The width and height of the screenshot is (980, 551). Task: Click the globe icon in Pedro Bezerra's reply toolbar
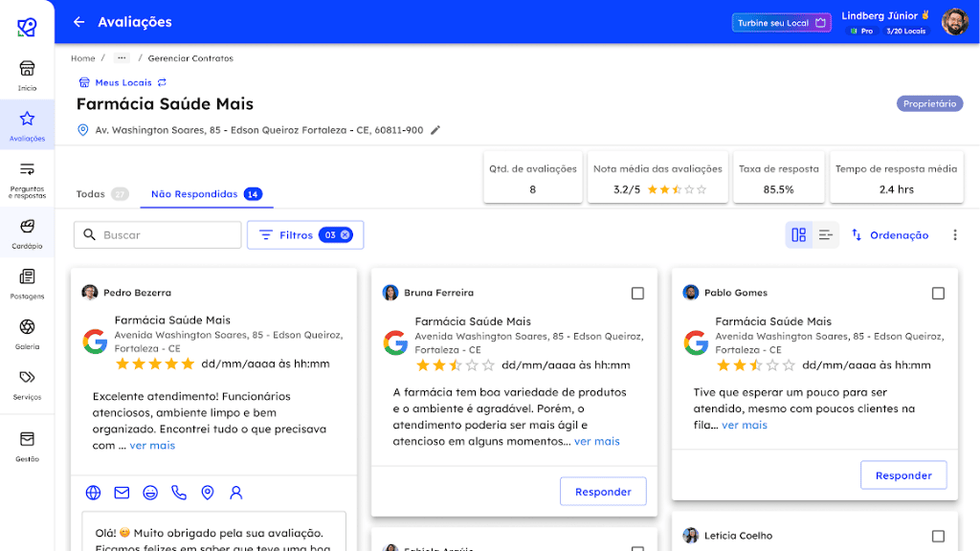tap(93, 493)
